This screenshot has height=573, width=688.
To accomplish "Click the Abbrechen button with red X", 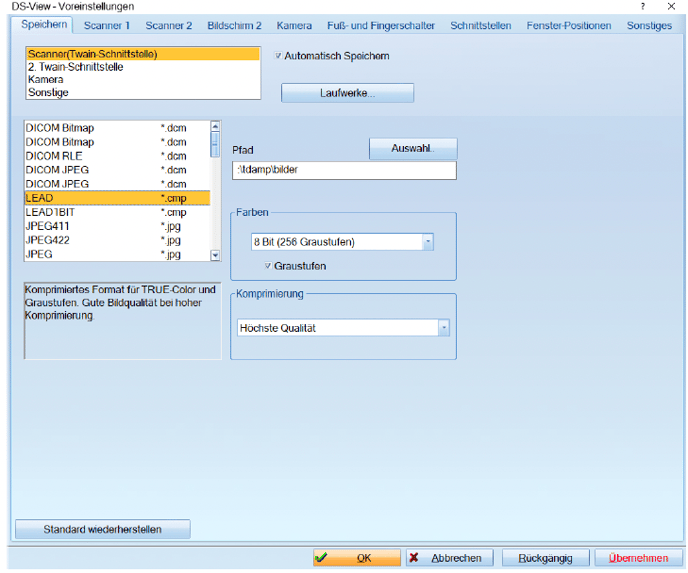I will (448, 558).
